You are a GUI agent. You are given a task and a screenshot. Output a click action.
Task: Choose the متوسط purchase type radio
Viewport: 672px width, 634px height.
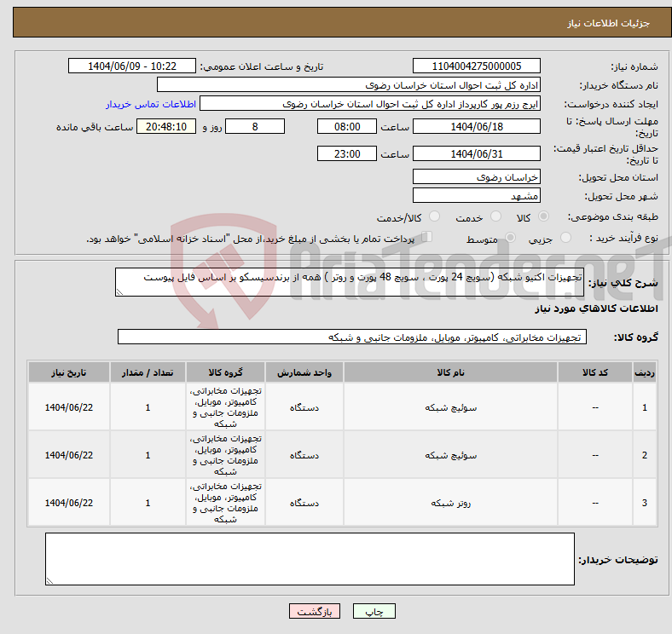[511, 239]
